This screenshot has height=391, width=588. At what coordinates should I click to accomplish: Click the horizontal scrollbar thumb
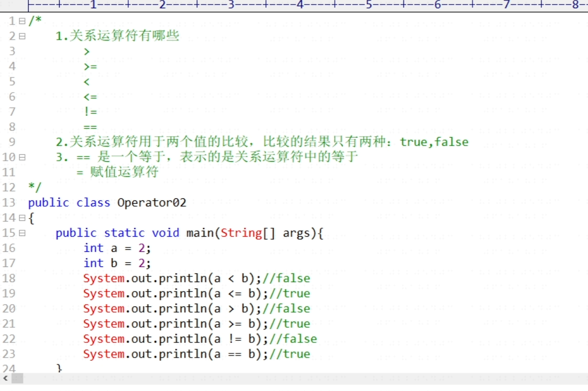coord(17,379)
